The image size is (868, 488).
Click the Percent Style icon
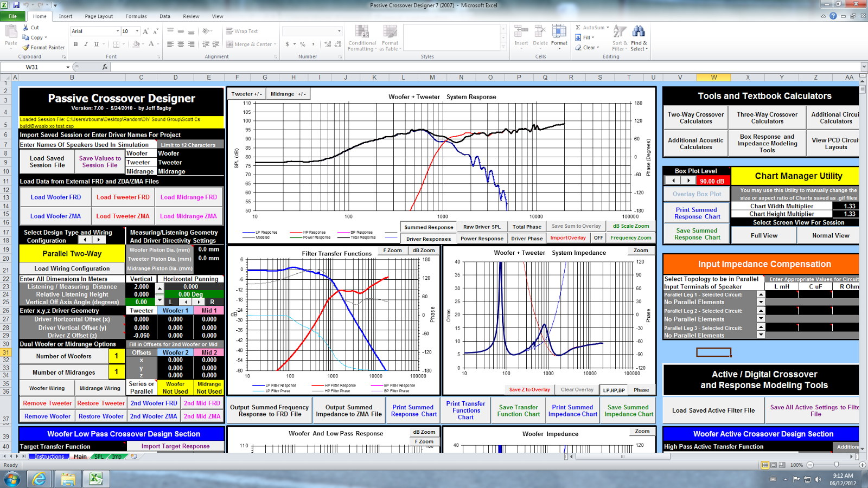tap(303, 44)
